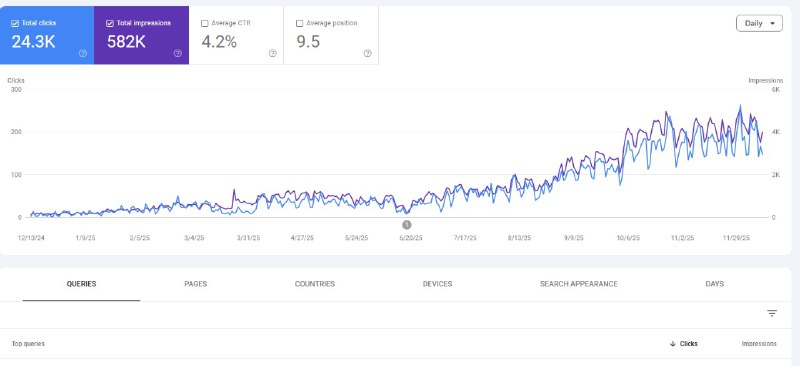
Task: Uncheck the Total clicks checkbox
Action: (x=15, y=23)
